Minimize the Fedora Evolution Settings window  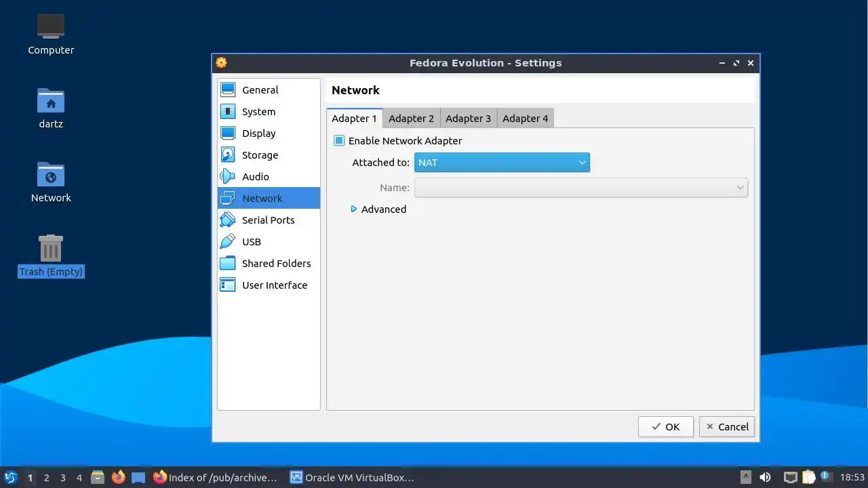coord(722,63)
